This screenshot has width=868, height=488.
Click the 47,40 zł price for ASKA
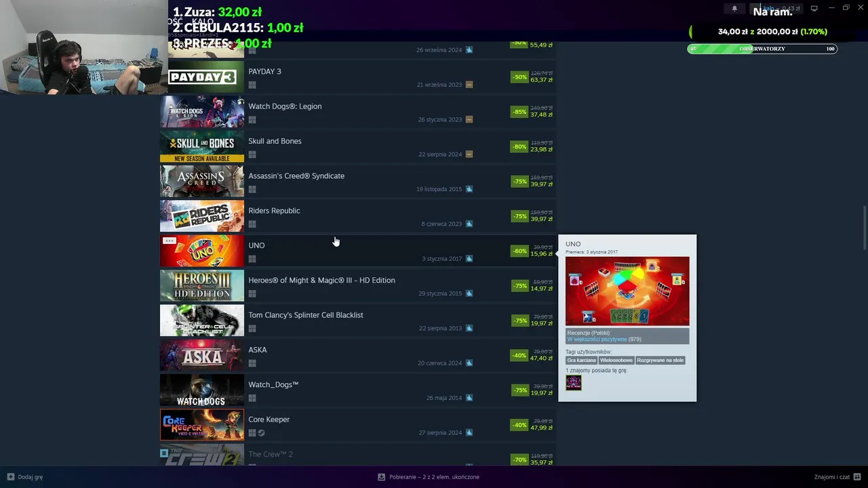(541, 359)
